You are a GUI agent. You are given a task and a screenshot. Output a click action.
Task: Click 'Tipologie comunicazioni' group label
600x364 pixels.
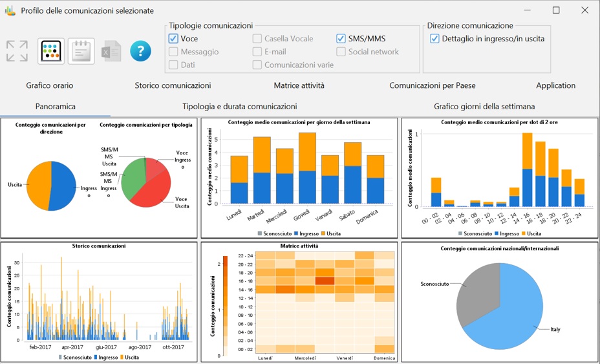point(211,26)
